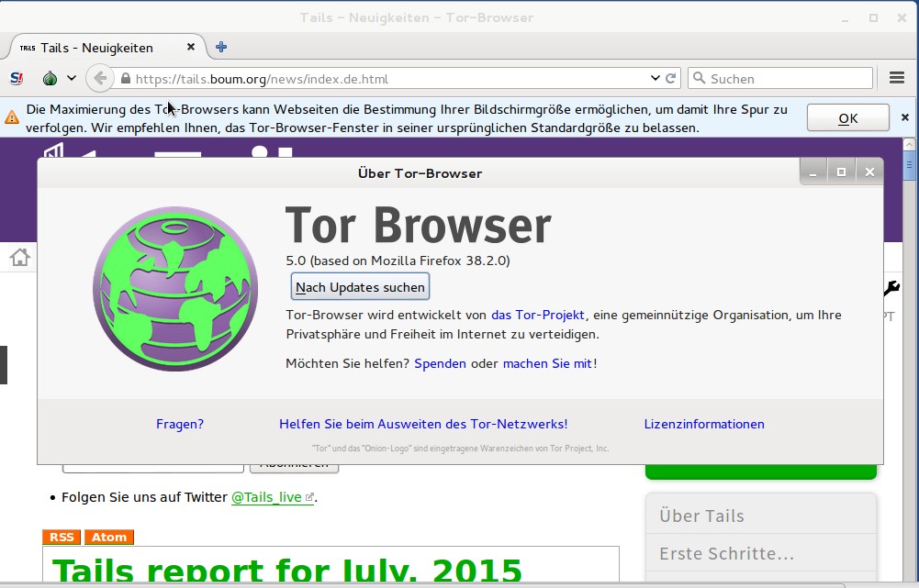This screenshot has width=919, height=588.
Task: Click the warning triangle icon in notification
Action: tap(12, 117)
